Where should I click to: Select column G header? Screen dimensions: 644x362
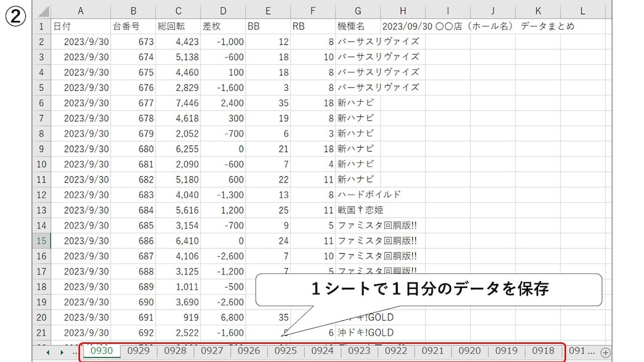click(x=358, y=11)
